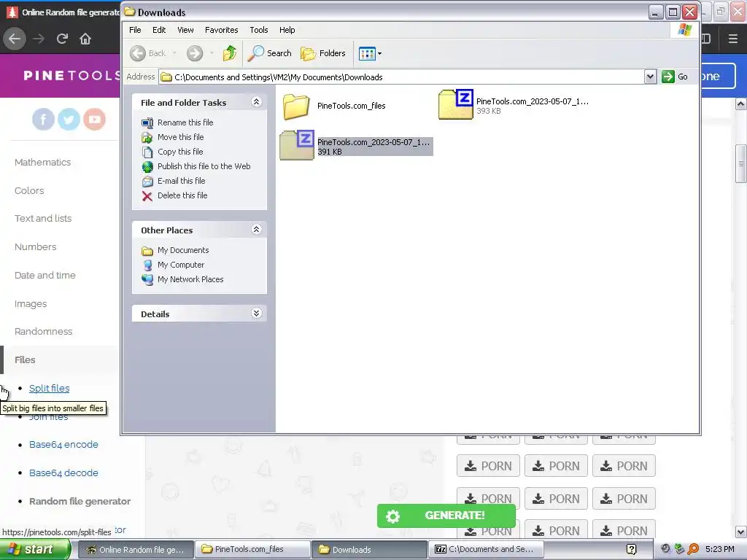Go to My Documents in Other Places
747x560 pixels.
[183, 251]
